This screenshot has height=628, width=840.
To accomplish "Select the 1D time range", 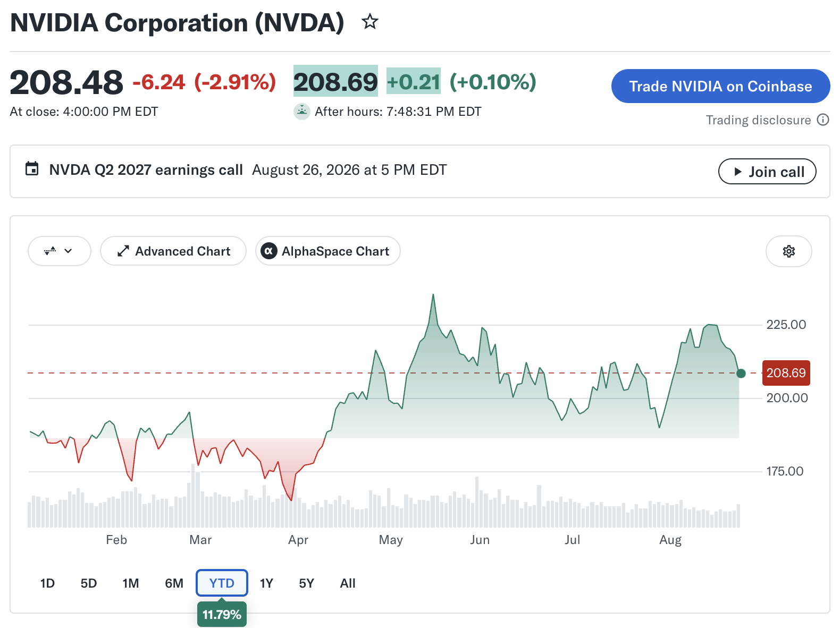I will (47, 583).
